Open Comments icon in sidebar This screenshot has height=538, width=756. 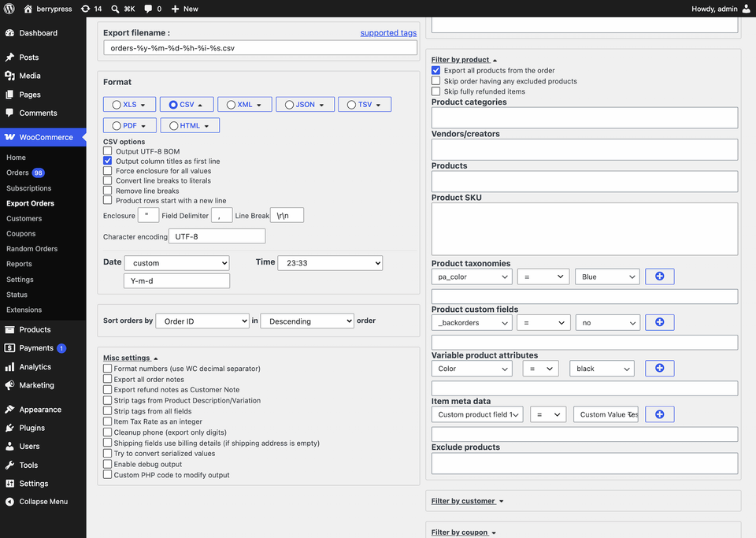[x=9, y=113]
